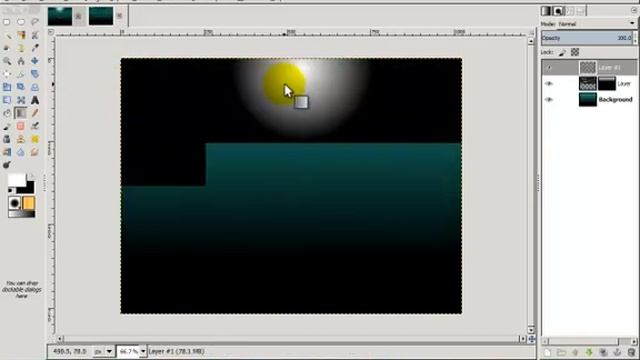Select the Foreground Select tool
This screenshot has width=640, height=360.
[x=7, y=48]
